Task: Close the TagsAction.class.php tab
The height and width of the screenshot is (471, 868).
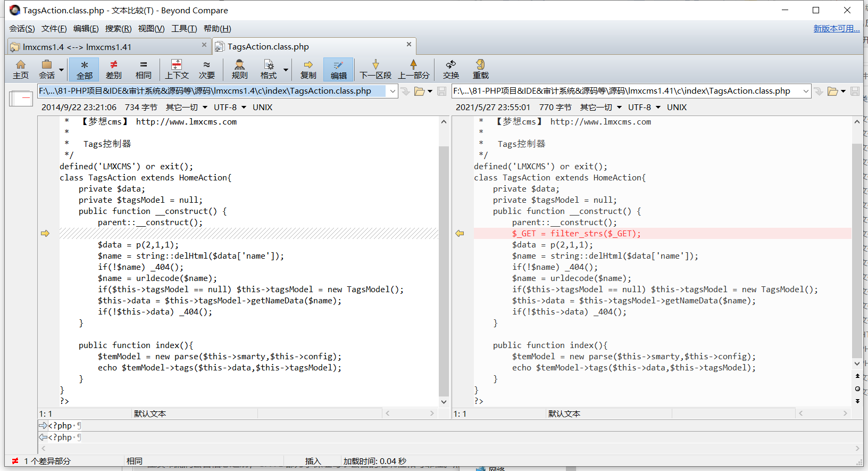Action: pos(408,45)
